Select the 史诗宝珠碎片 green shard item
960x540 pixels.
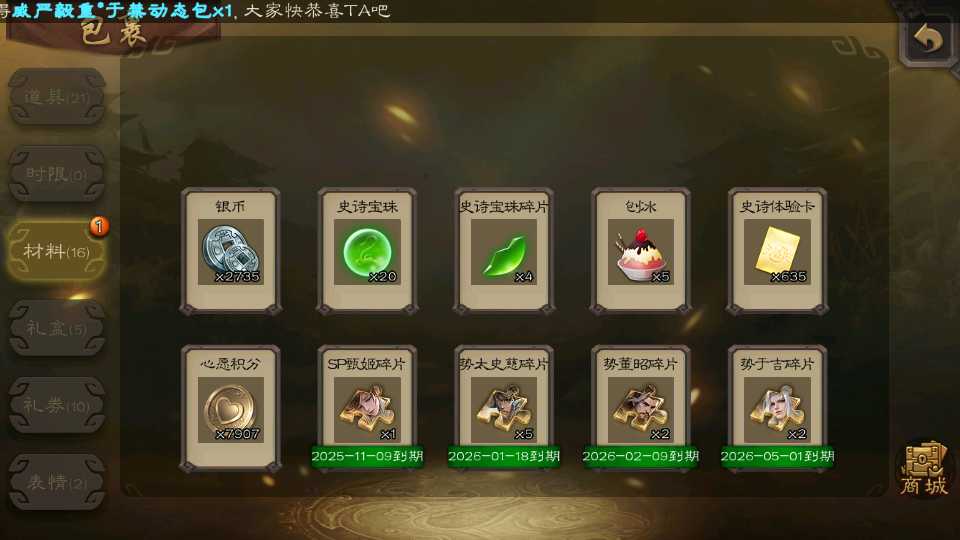[504, 251]
